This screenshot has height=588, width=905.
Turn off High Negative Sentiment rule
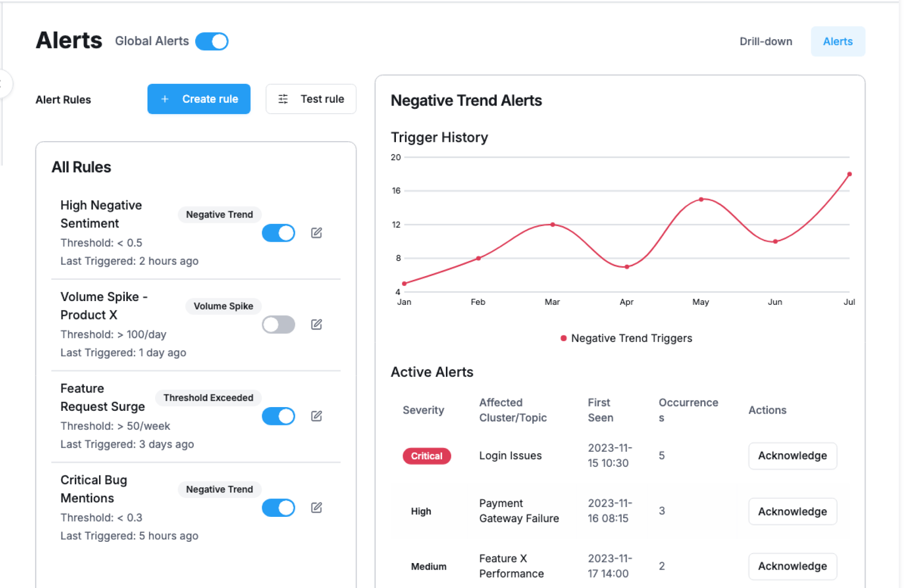coord(279,233)
